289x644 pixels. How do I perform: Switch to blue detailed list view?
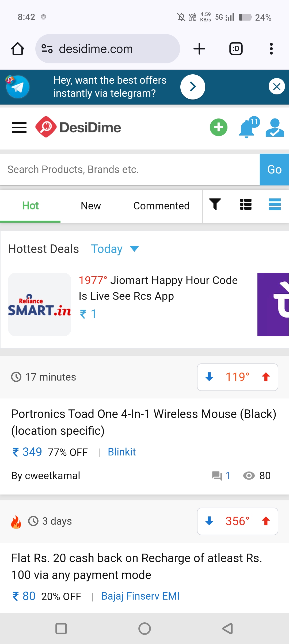pyautogui.click(x=275, y=205)
